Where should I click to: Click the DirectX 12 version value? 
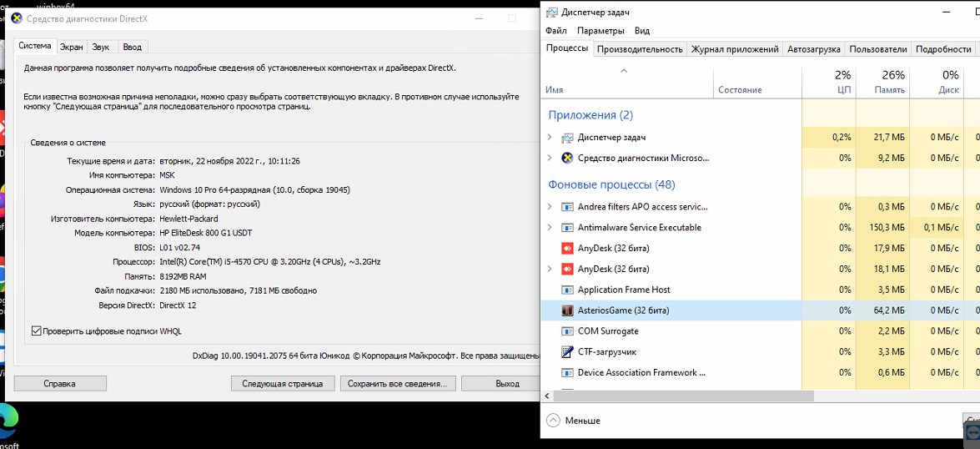pos(178,305)
